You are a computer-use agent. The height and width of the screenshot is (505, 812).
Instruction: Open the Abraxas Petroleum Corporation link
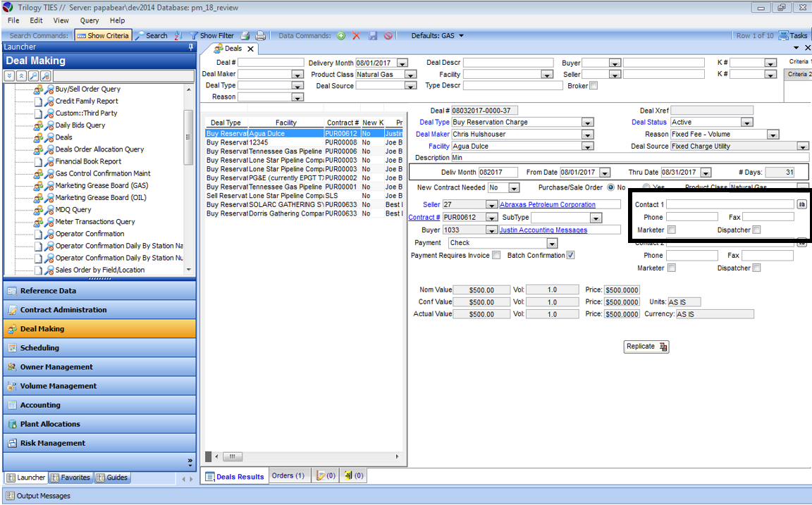[x=547, y=205]
